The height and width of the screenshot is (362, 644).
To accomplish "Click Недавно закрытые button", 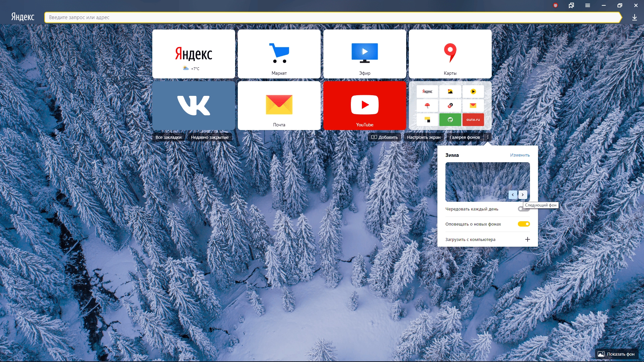I will coord(210,137).
